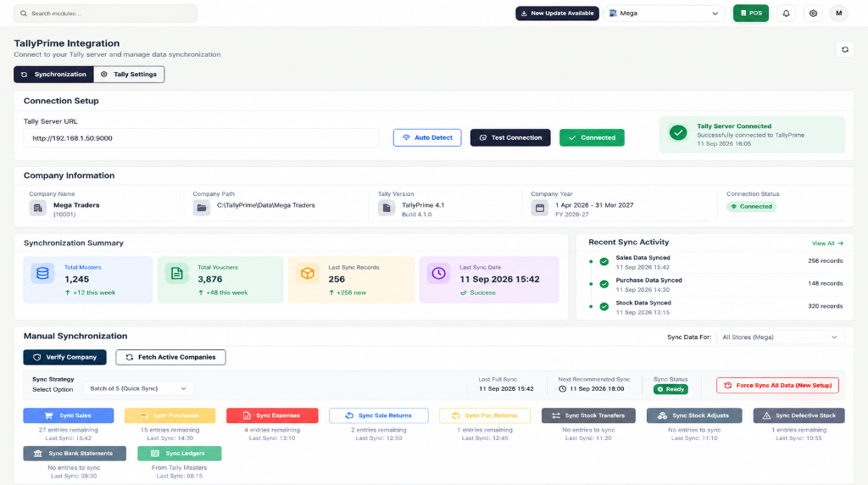Click the Sync Expenses button
868x485 pixels.
[x=272, y=415]
